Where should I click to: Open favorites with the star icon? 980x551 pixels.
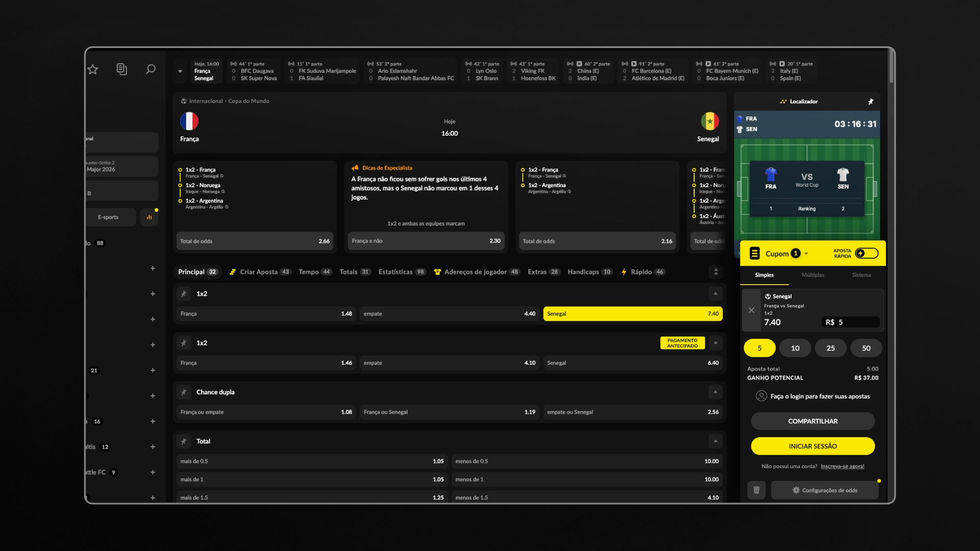pos(92,69)
